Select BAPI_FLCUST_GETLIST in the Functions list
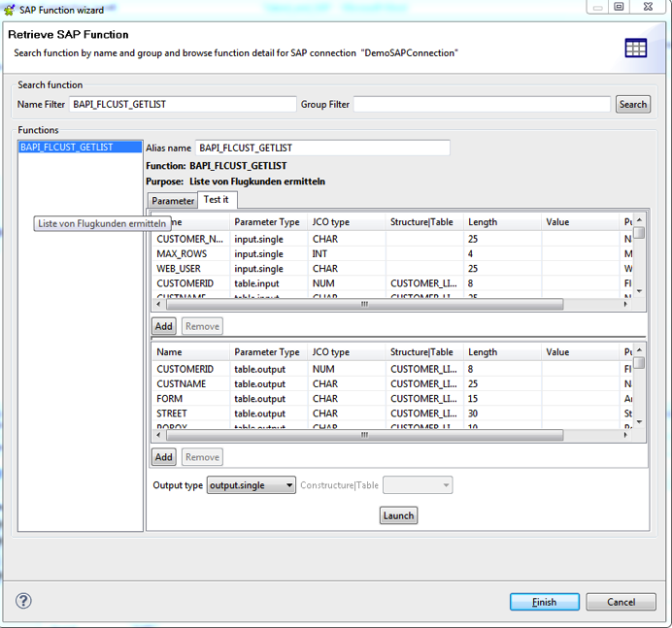This screenshot has width=672, height=628. [81, 147]
